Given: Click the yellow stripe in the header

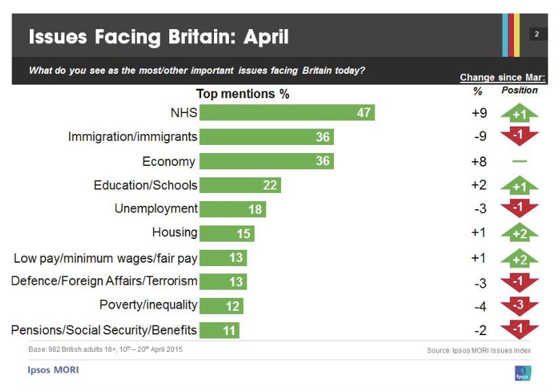Looking at the screenshot, I should click(517, 35).
